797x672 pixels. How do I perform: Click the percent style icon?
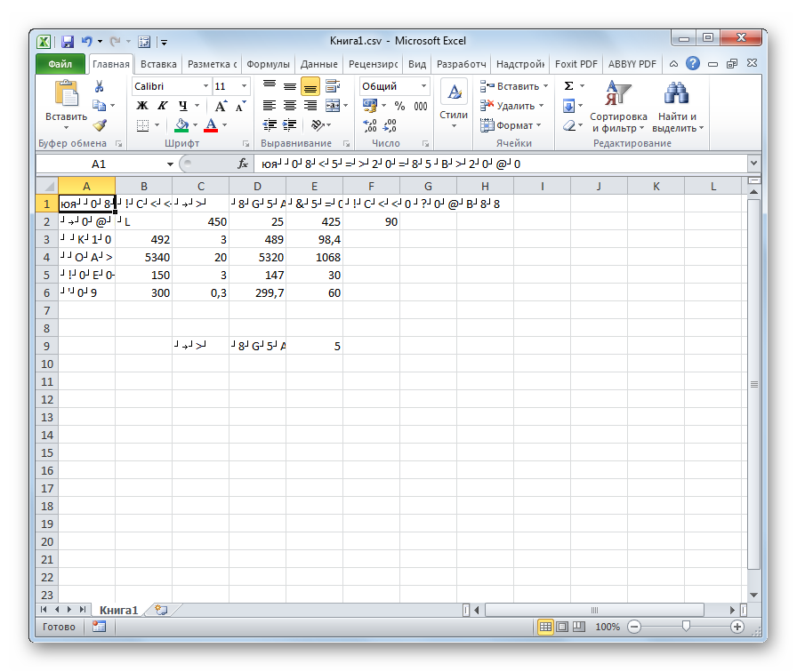point(399,106)
